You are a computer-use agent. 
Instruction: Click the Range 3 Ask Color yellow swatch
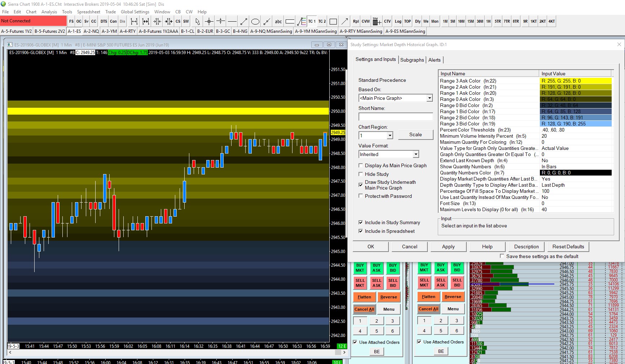tap(576, 81)
